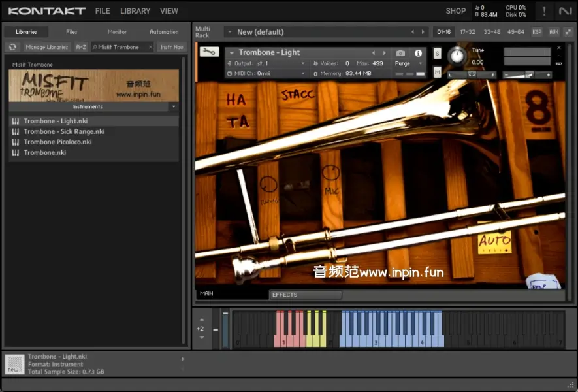Open the wrench instrument edit mode
The height and width of the screenshot is (392, 578).
tap(209, 52)
